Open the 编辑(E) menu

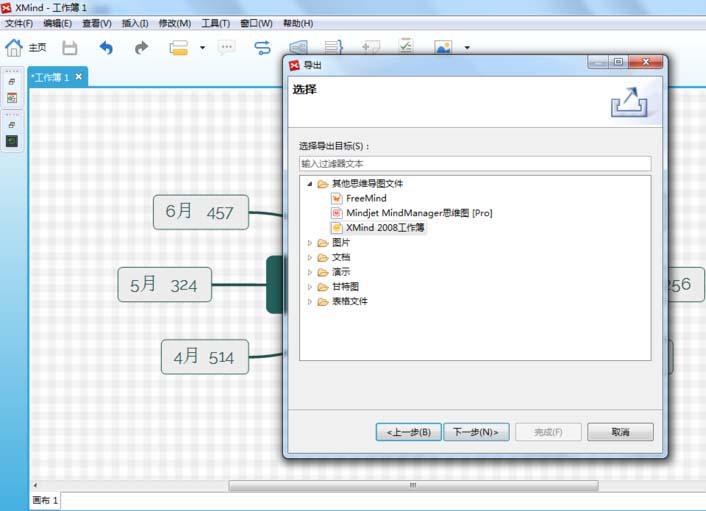pyautogui.click(x=57, y=23)
